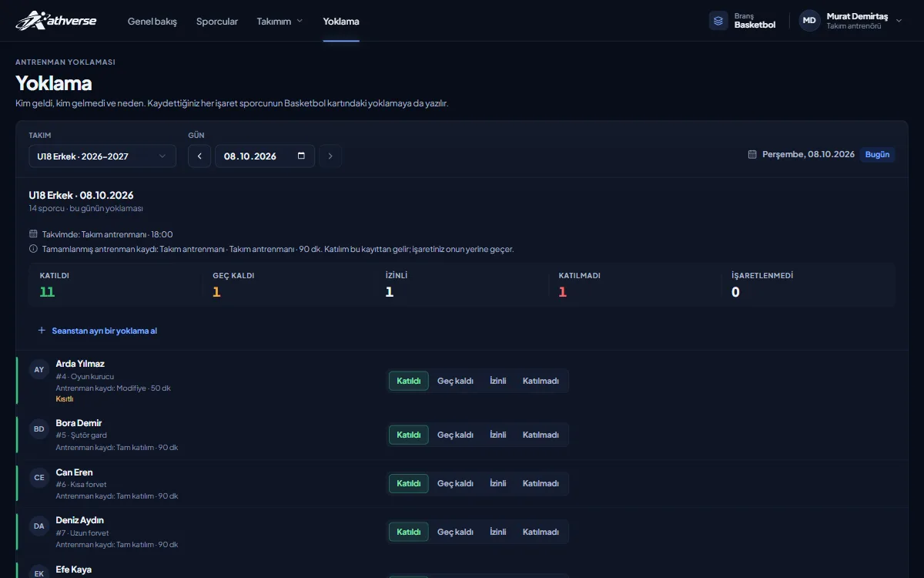Open the Branş Basketbol selector

click(743, 21)
